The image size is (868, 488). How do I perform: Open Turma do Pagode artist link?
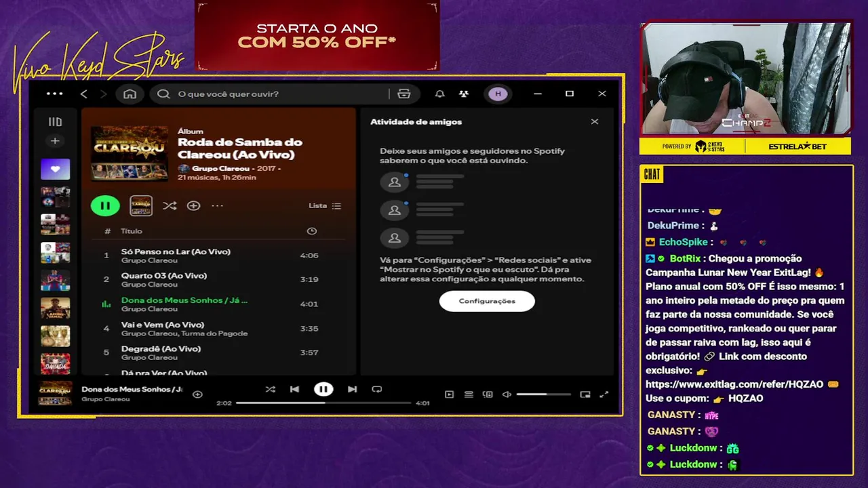(215, 333)
